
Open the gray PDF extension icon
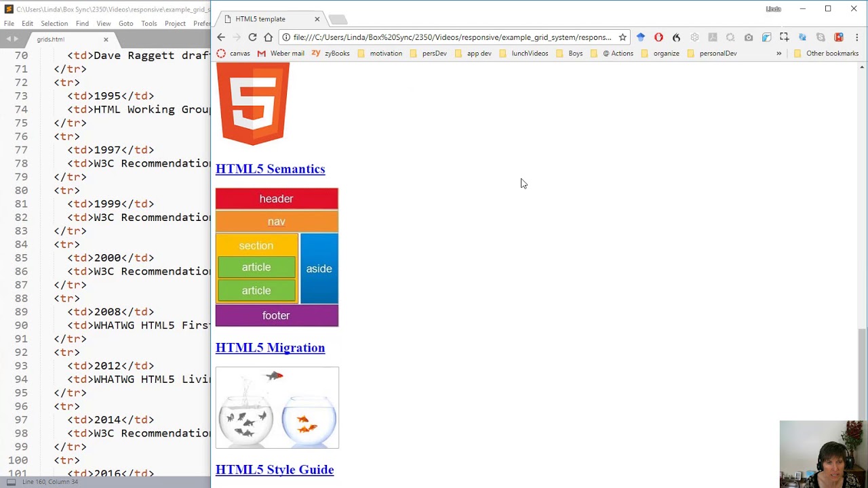coord(712,37)
